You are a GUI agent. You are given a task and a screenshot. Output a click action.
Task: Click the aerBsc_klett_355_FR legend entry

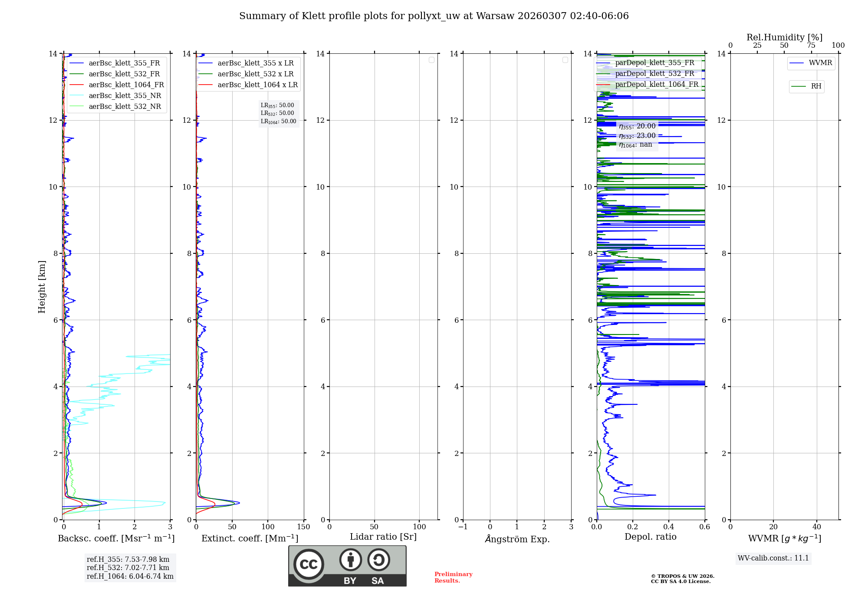[x=124, y=63]
